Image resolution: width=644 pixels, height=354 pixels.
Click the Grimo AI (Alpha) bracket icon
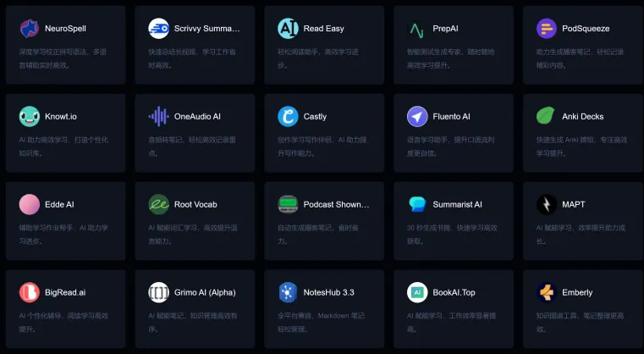click(158, 292)
